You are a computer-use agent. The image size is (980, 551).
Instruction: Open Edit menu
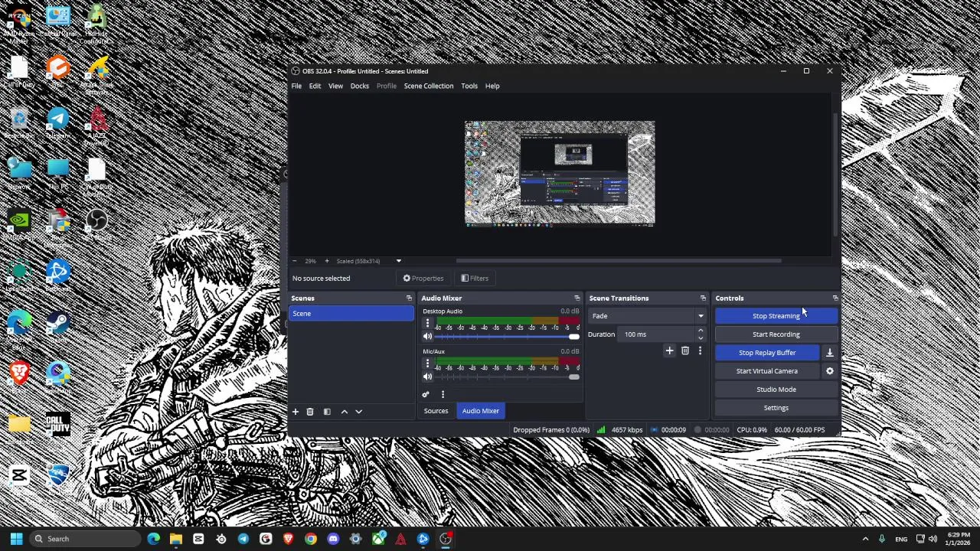click(315, 86)
